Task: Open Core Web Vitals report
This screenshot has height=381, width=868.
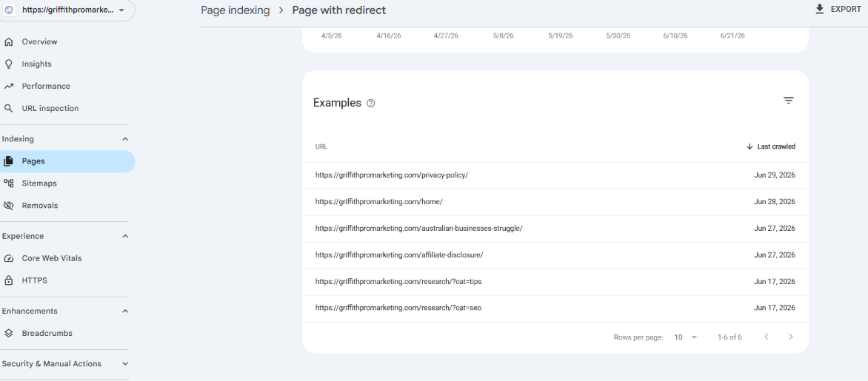Action: click(52, 258)
